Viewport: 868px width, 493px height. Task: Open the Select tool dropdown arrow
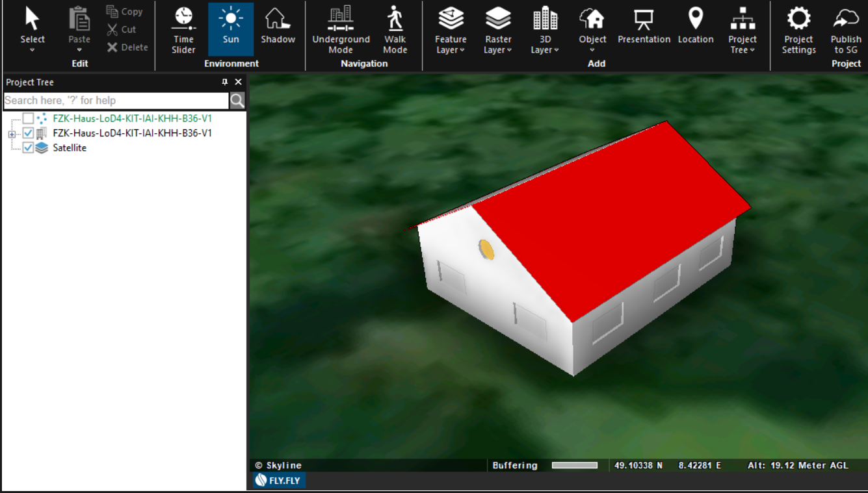point(32,50)
